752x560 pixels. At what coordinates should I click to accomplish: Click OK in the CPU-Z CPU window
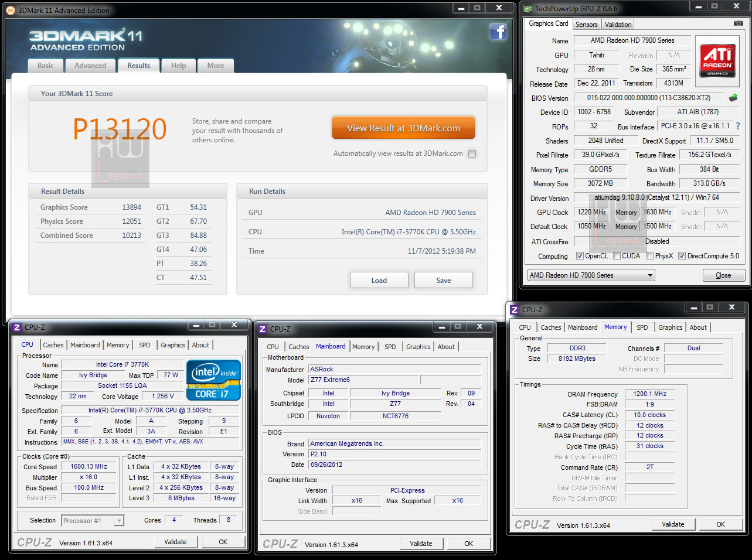[x=223, y=542]
